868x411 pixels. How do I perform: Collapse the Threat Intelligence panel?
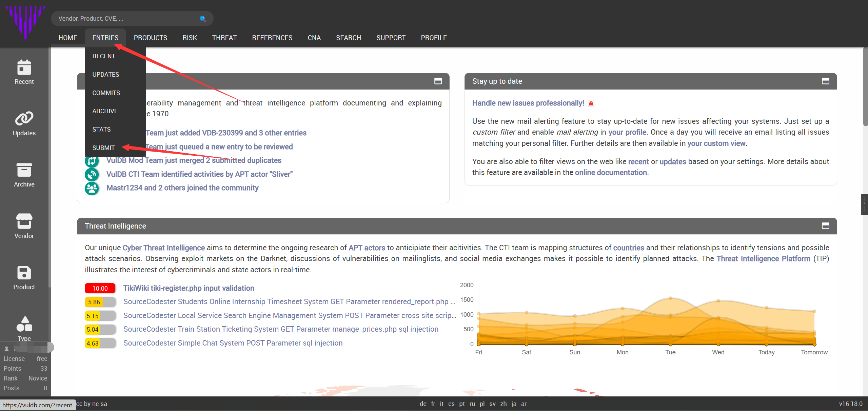tap(826, 226)
